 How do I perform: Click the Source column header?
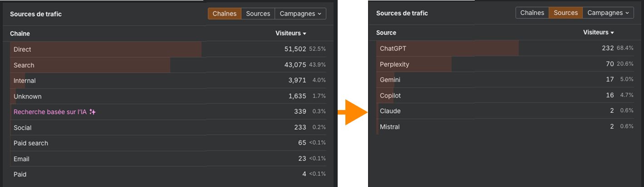point(386,33)
